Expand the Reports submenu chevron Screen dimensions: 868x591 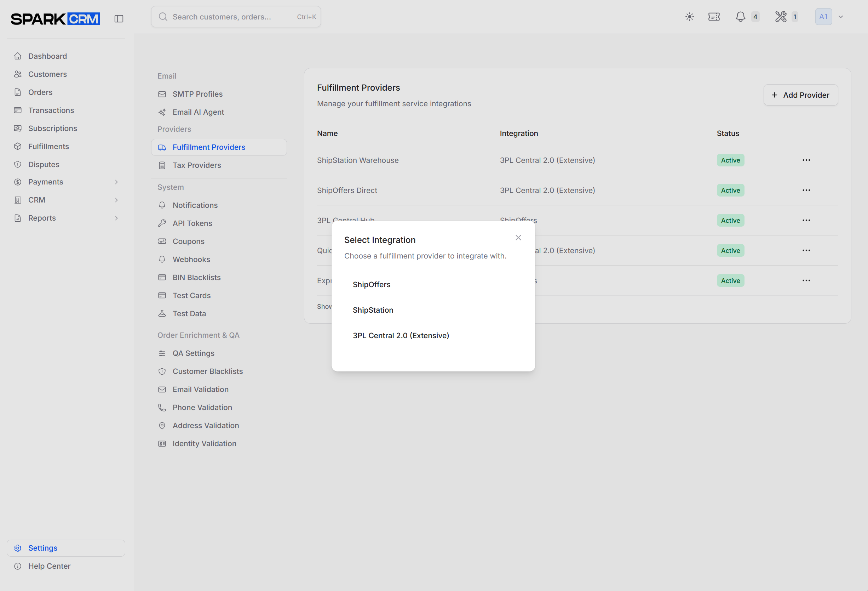(x=116, y=218)
